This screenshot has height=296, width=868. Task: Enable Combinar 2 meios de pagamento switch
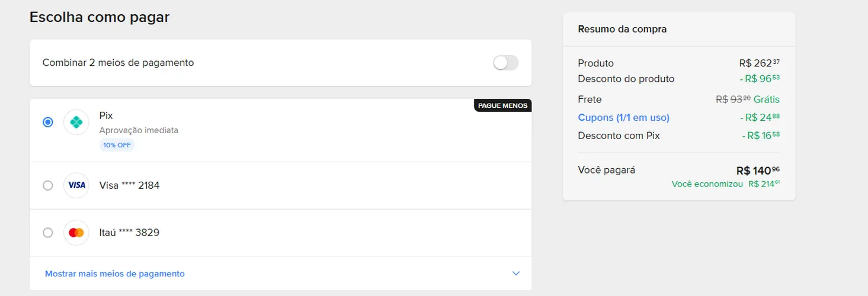click(x=506, y=63)
